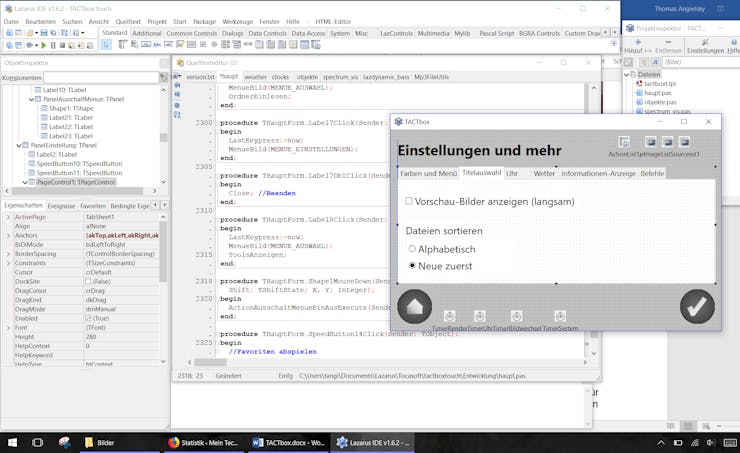
Task: Click the volume speaker icon in the system tray
Action: click(710, 443)
